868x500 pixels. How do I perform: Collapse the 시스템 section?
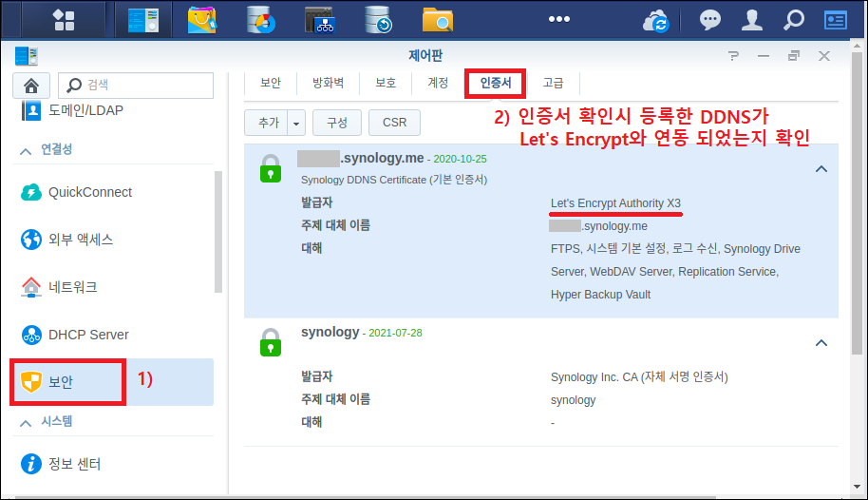(x=26, y=422)
